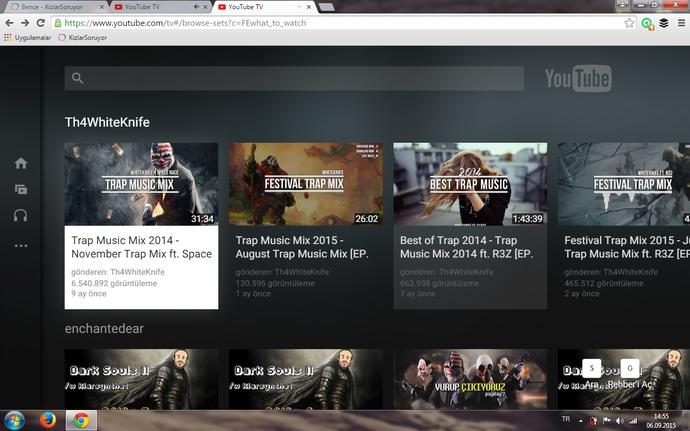Click the TR language indicator
Screen dimensions: 690x431
click(566, 419)
